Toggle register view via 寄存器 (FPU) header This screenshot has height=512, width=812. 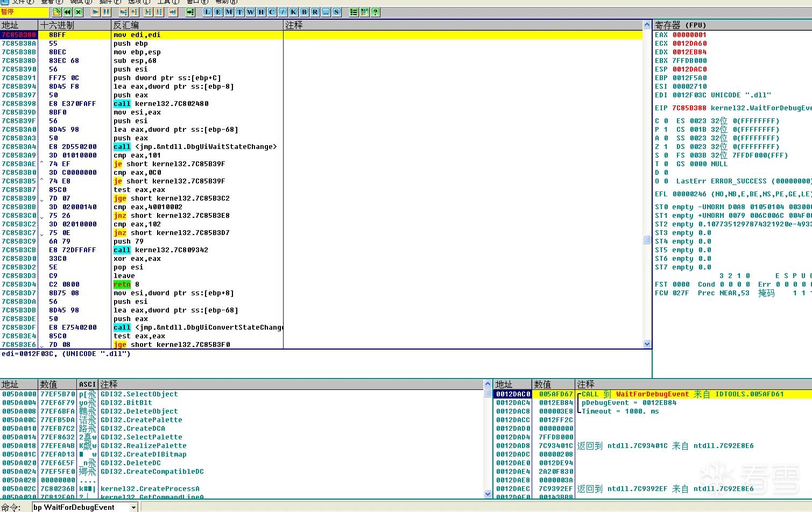(732, 25)
